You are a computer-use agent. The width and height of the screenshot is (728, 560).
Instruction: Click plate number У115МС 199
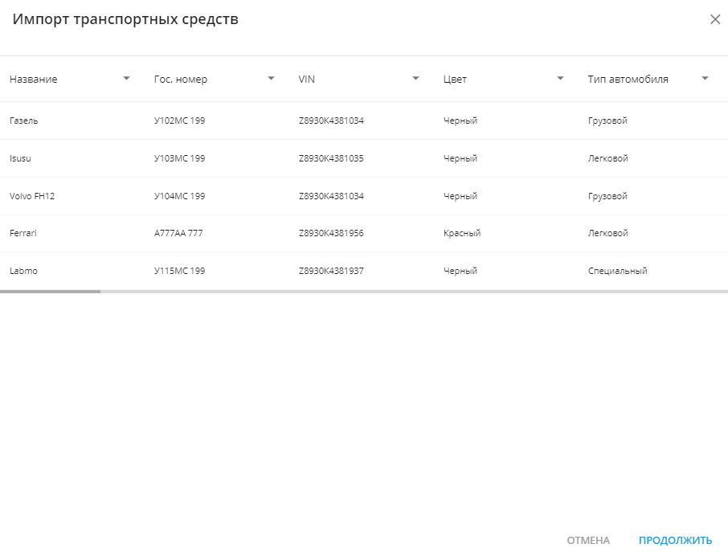pyautogui.click(x=179, y=271)
